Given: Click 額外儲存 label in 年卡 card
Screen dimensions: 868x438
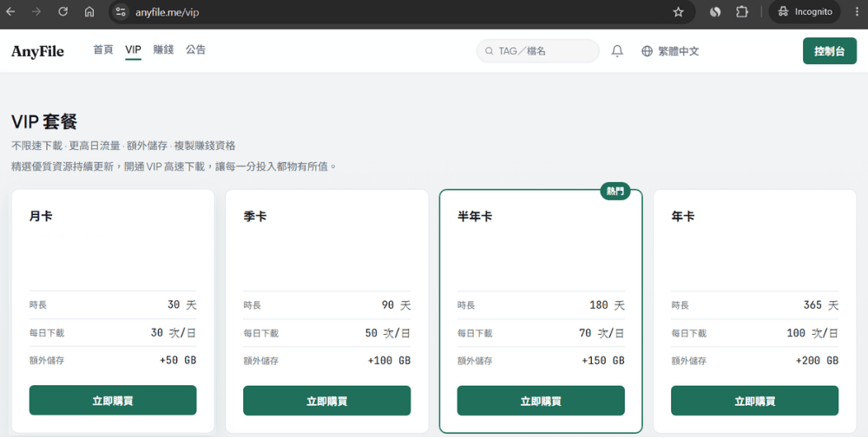Looking at the screenshot, I should (688, 361).
